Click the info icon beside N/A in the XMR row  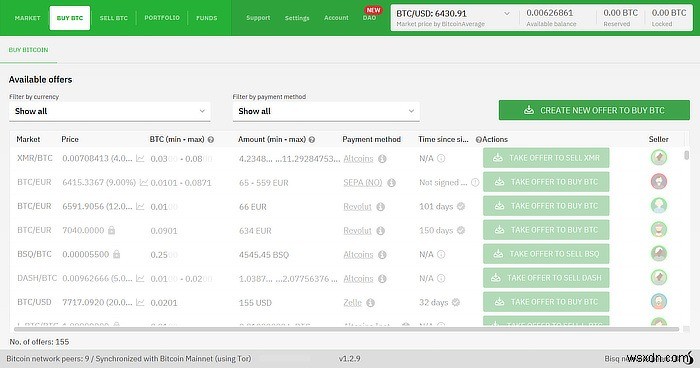pyautogui.click(x=441, y=158)
